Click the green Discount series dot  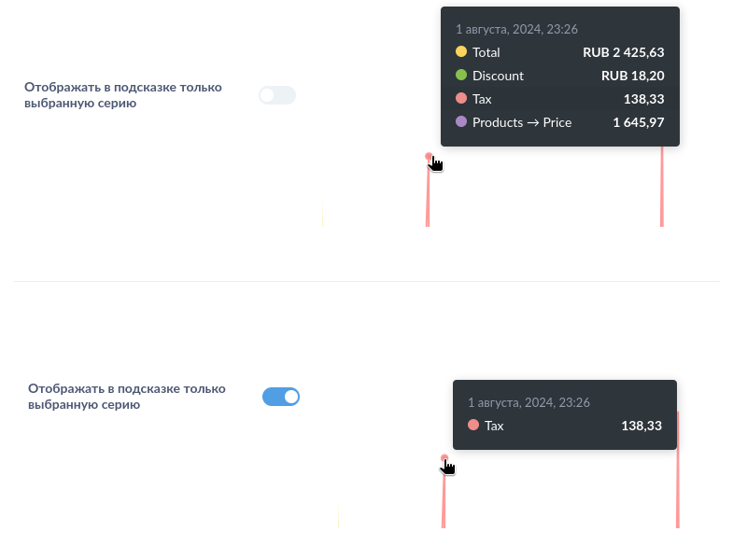tap(461, 76)
